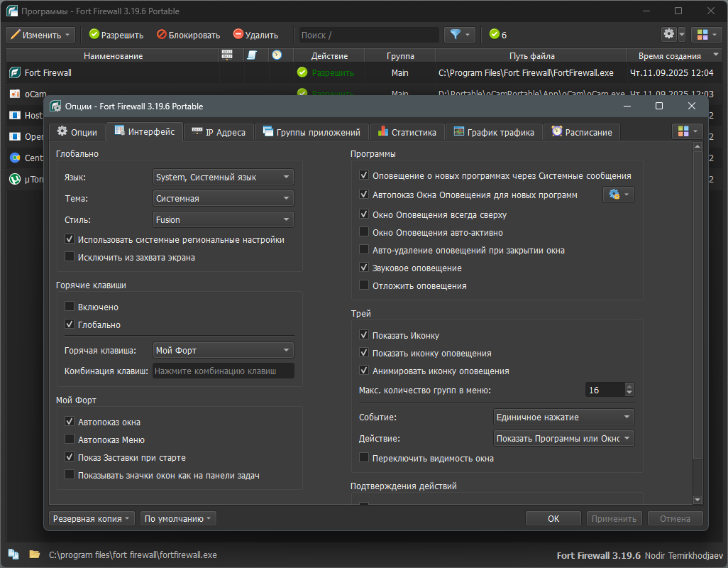Image resolution: width=728 pixels, height=568 pixels.
Task: Click the µTorrent icon in the programs list
Action: pos(15,179)
